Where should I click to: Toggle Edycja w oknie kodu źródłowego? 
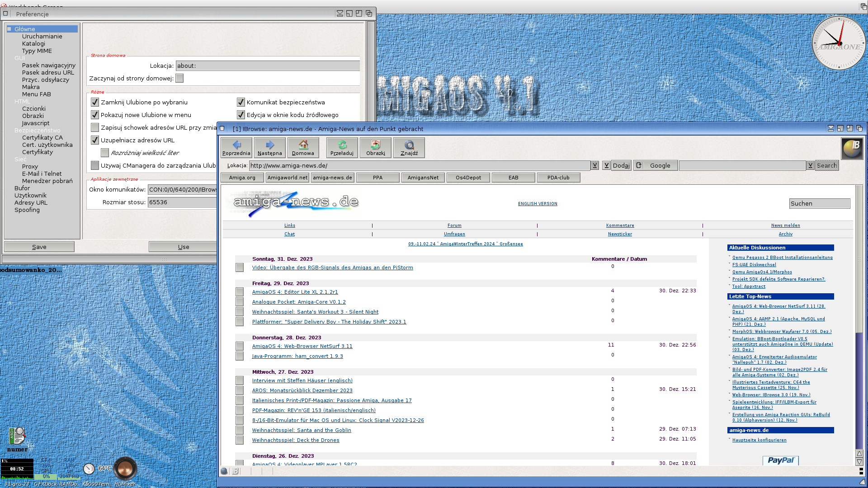pyautogui.click(x=241, y=115)
